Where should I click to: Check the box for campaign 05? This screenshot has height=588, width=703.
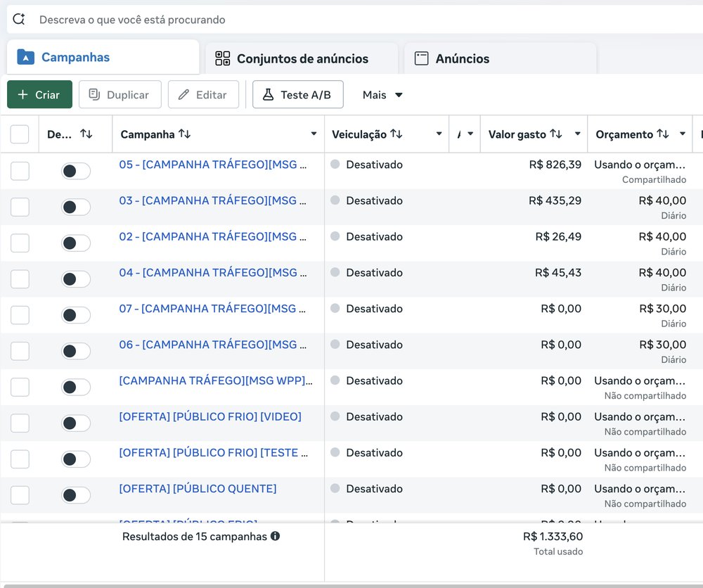[x=20, y=171]
